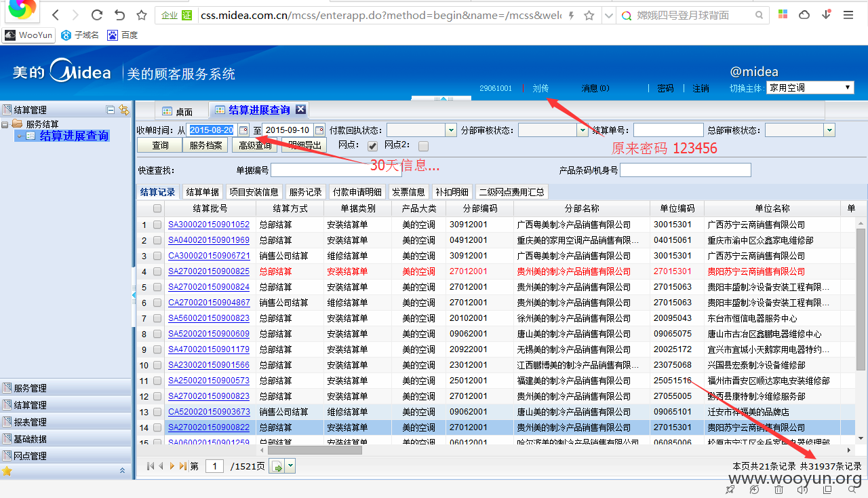The image size is (868, 498).
Task: Click the search magnifier in browser search box
Action: click(x=758, y=15)
